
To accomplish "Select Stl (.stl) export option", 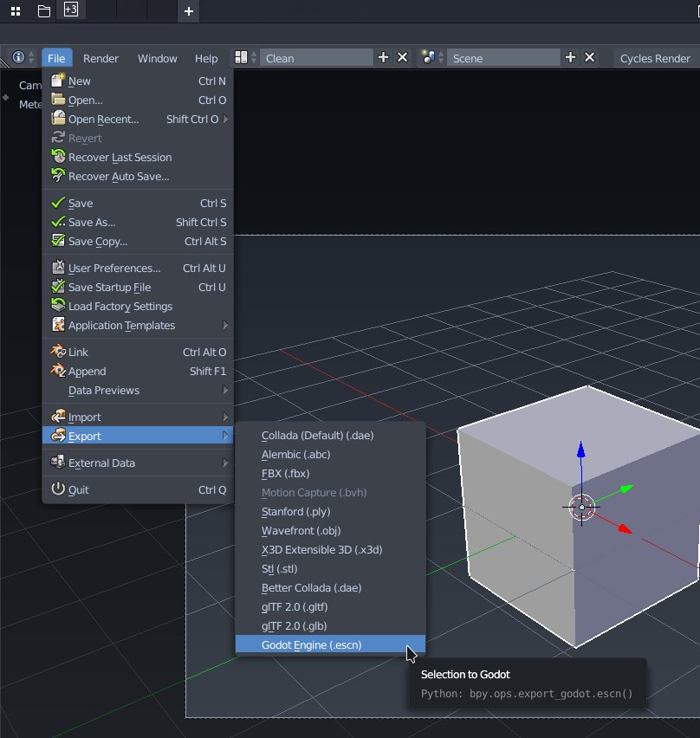I will [x=330, y=568].
